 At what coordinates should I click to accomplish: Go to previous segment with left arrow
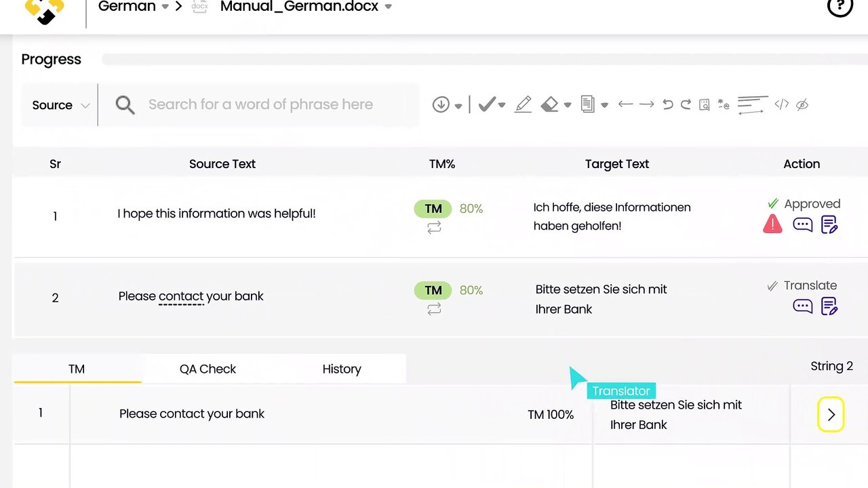[625, 104]
